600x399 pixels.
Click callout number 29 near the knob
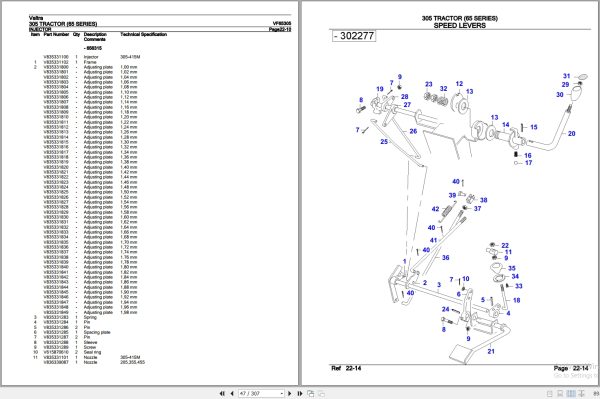(x=565, y=85)
